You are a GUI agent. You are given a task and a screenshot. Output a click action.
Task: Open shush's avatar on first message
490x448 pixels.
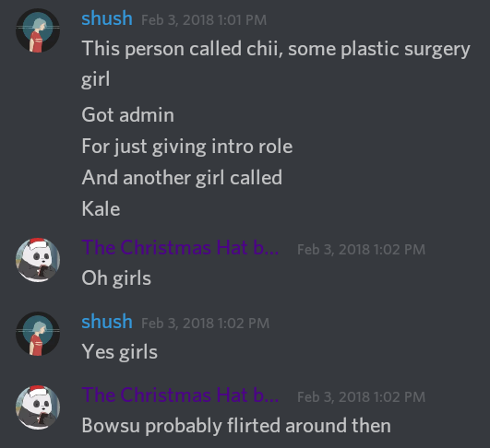point(38,30)
